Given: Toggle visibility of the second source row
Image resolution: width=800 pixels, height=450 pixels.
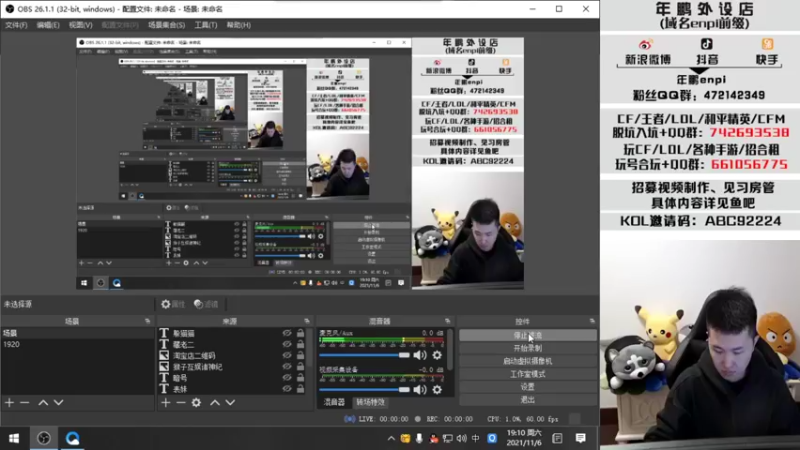Looking at the screenshot, I should click(287, 344).
